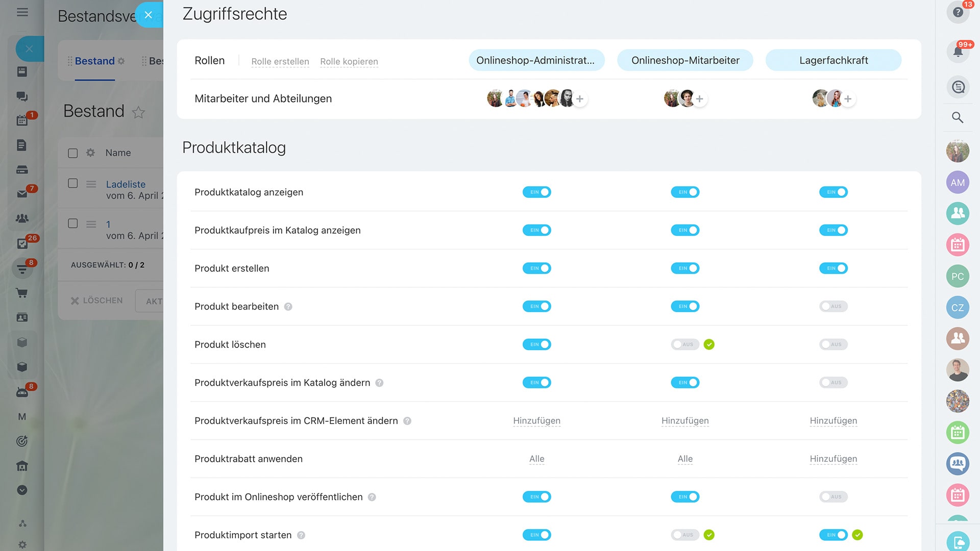This screenshot has width=980, height=551.
Task: Open the chat bubble icon in right sidebar
Action: click(958, 87)
